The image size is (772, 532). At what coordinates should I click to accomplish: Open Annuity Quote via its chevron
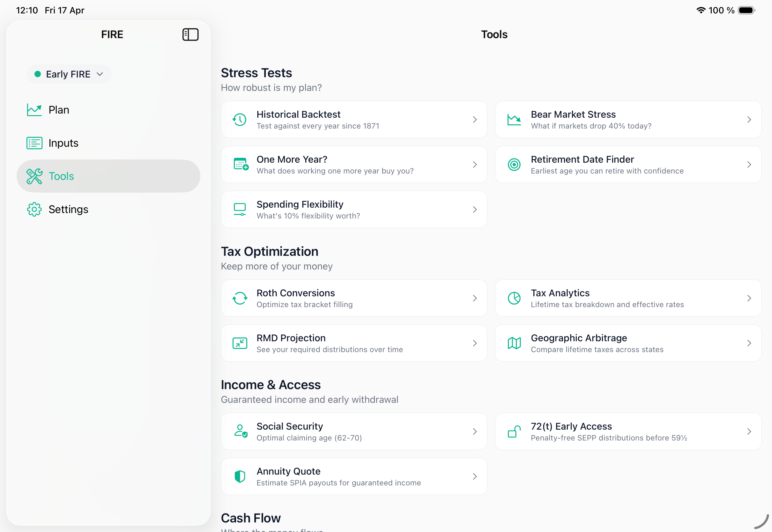tap(475, 476)
